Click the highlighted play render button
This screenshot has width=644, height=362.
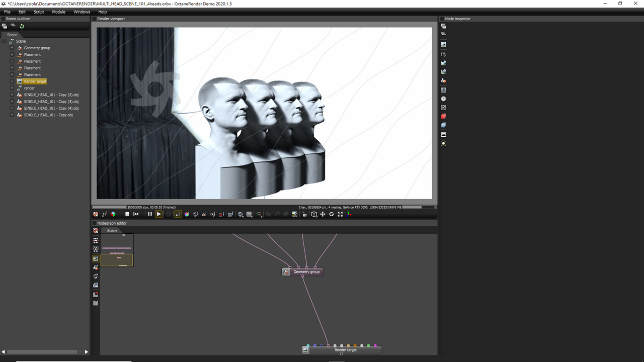(x=158, y=214)
